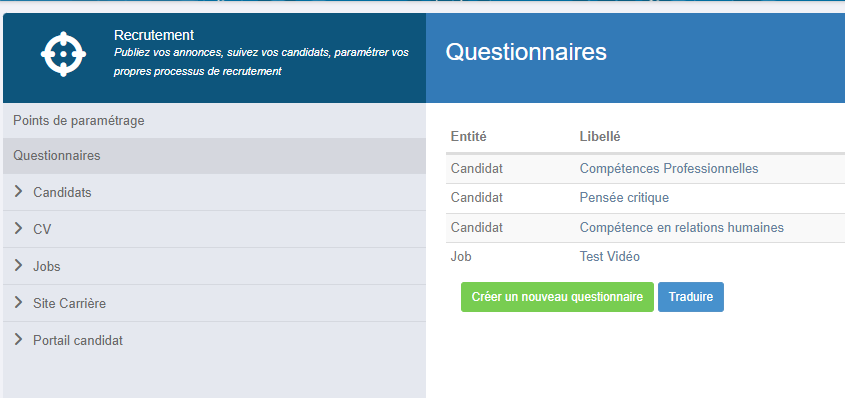This screenshot has width=845, height=398.
Task: Expand the Portail candidat chevron
Action: coord(19,339)
